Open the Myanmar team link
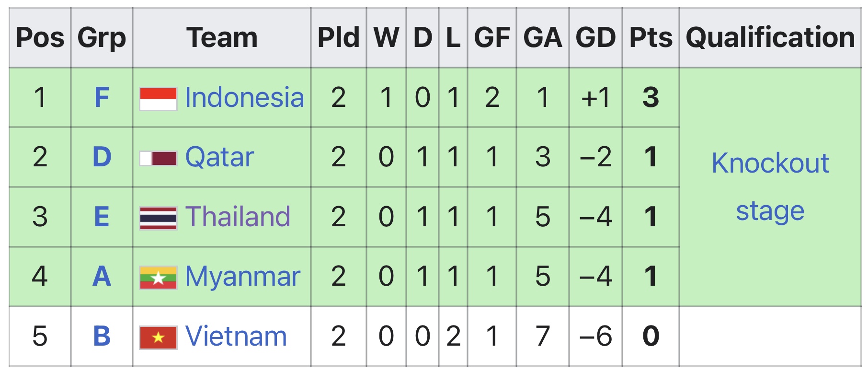868x372 pixels. click(242, 277)
